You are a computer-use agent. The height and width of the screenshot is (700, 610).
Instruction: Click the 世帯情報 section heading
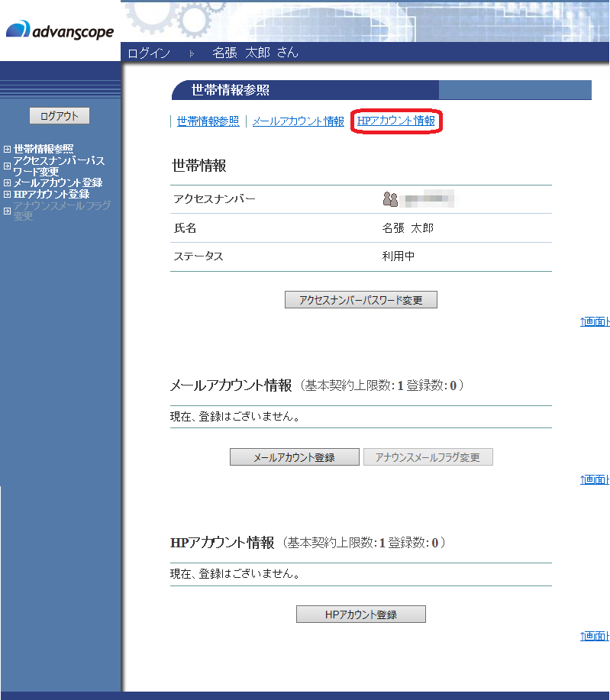coord(199,166)
